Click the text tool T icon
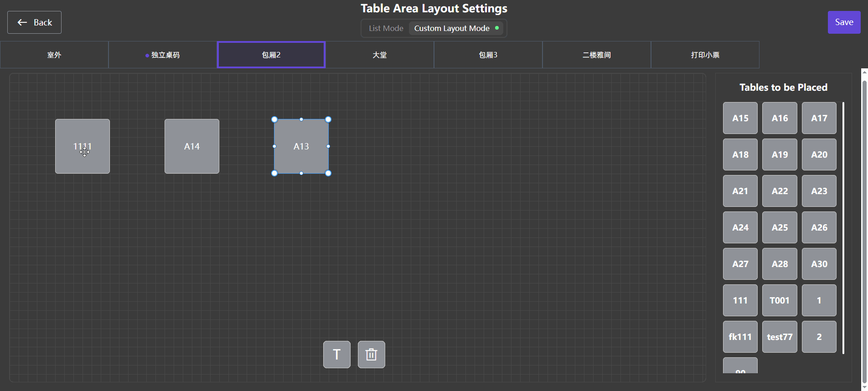Screen dimensions: 868x391 pyautogui.click(x=336, y=355)
